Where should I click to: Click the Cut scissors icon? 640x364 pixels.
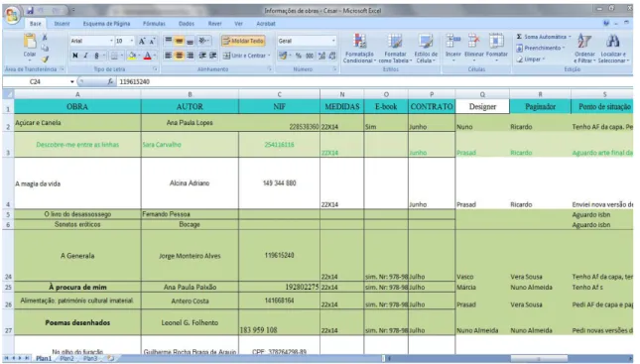(45, 38)
